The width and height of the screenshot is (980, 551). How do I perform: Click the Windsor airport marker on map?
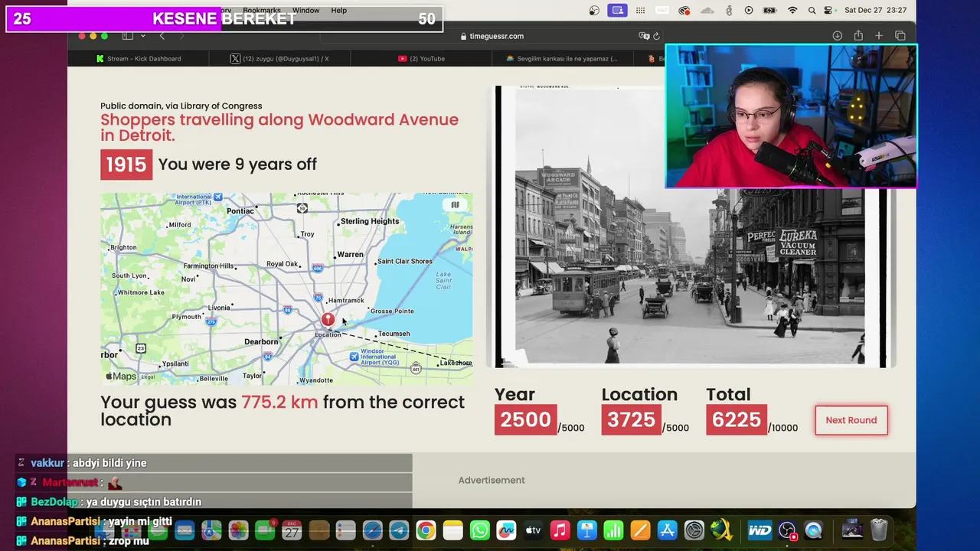(x=354, y=357)
